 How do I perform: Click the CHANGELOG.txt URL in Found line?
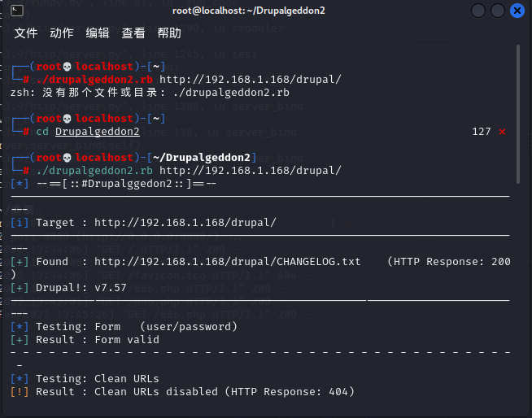(x=227, y=262)
